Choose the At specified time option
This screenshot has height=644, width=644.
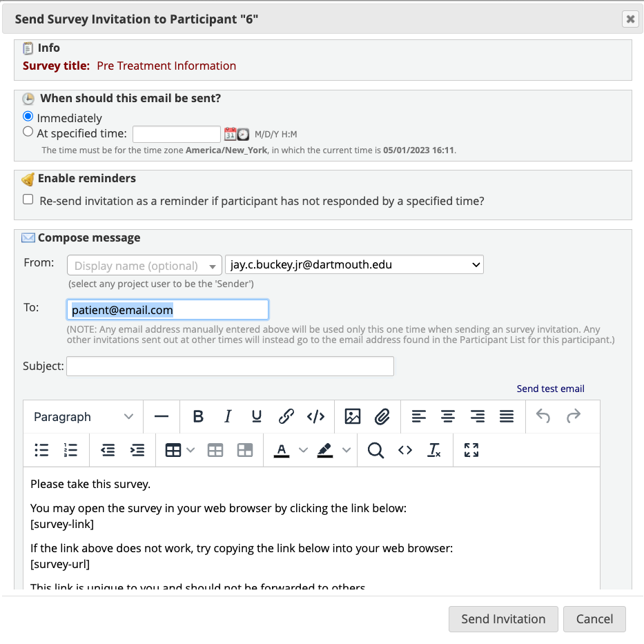point(27,131)
